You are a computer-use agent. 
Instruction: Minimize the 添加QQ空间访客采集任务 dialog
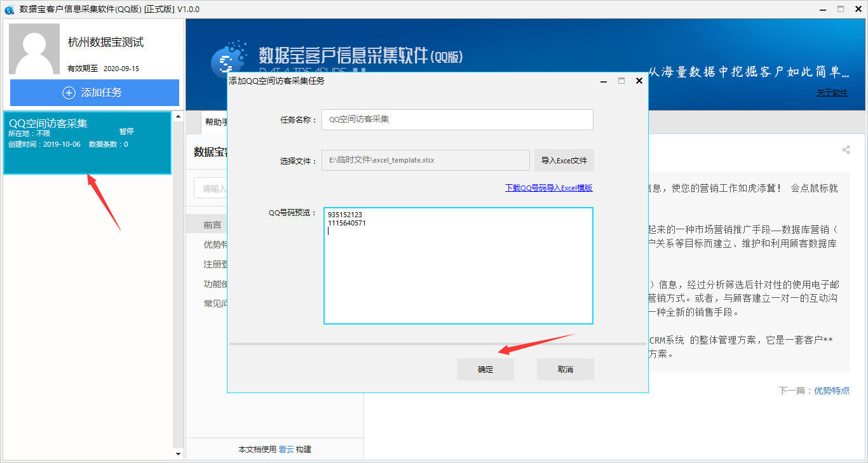pyautogui.click(x=604, y=81)
